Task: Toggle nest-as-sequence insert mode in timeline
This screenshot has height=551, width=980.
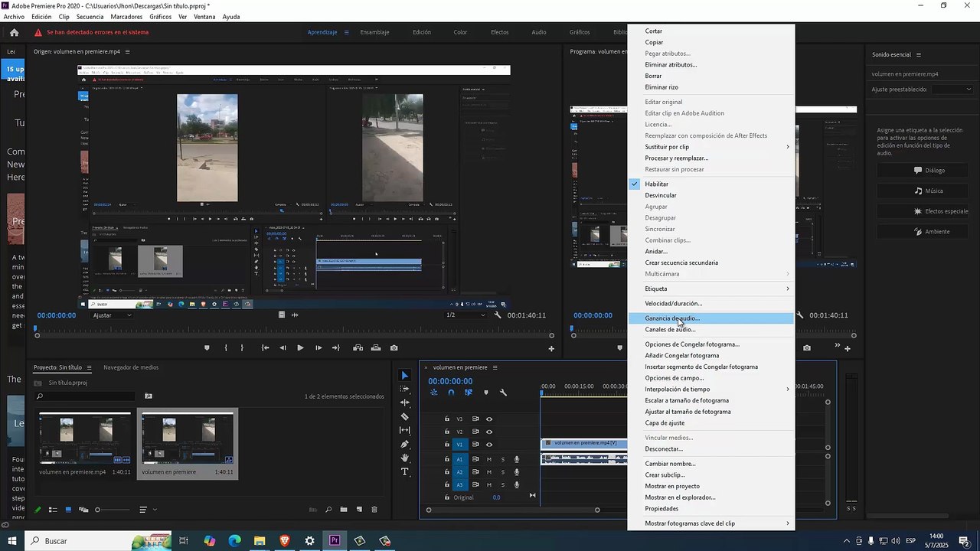Action: click(x=433, y=393)
